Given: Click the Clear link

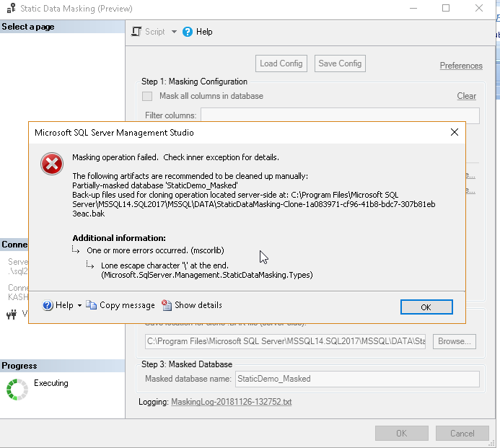Looking at the screenshot, I should point(466,96).
